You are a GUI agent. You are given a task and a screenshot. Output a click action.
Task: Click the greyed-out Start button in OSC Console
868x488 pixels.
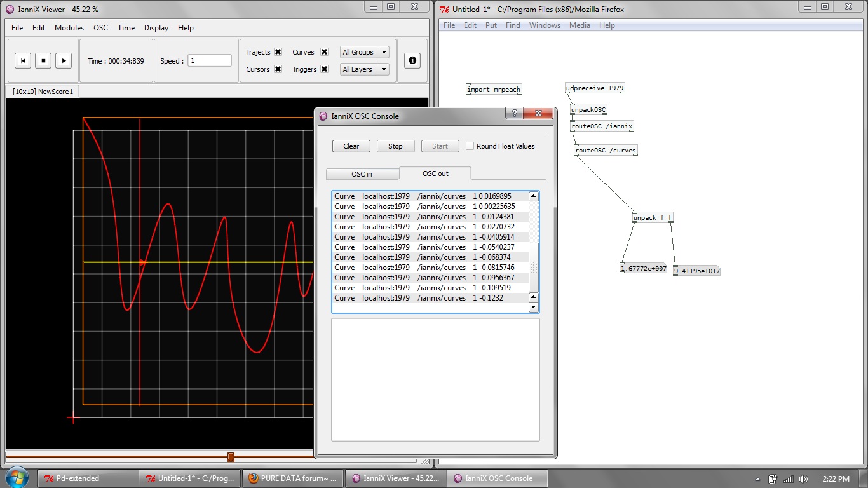click(440, 146)
